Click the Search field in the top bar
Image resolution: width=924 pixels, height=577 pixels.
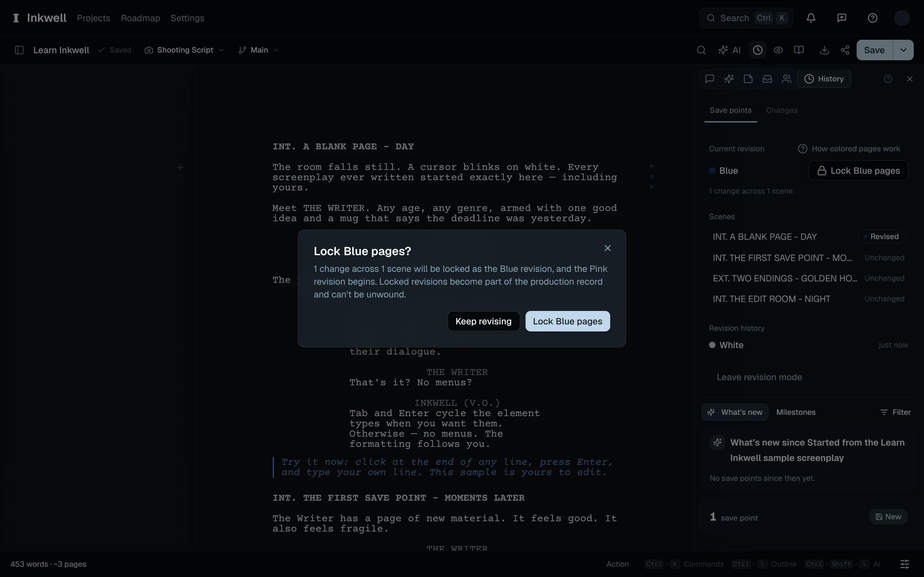(x=746, y=18)
